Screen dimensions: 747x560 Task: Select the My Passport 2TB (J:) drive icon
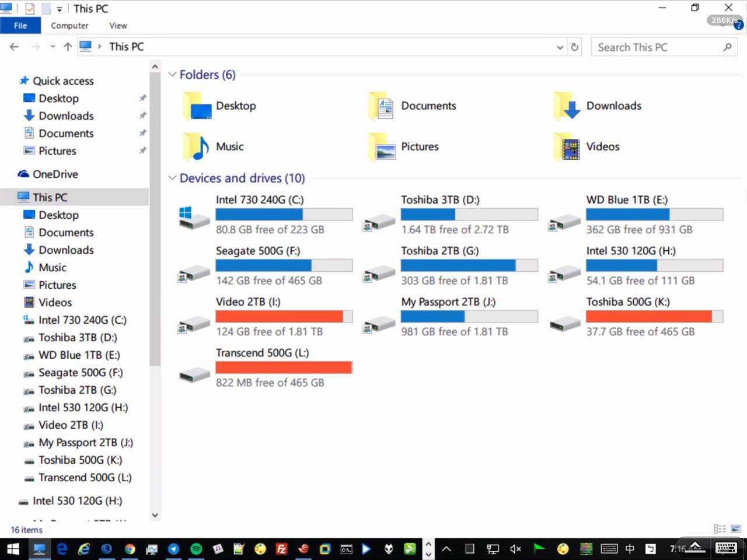click(x=379, y=324)
